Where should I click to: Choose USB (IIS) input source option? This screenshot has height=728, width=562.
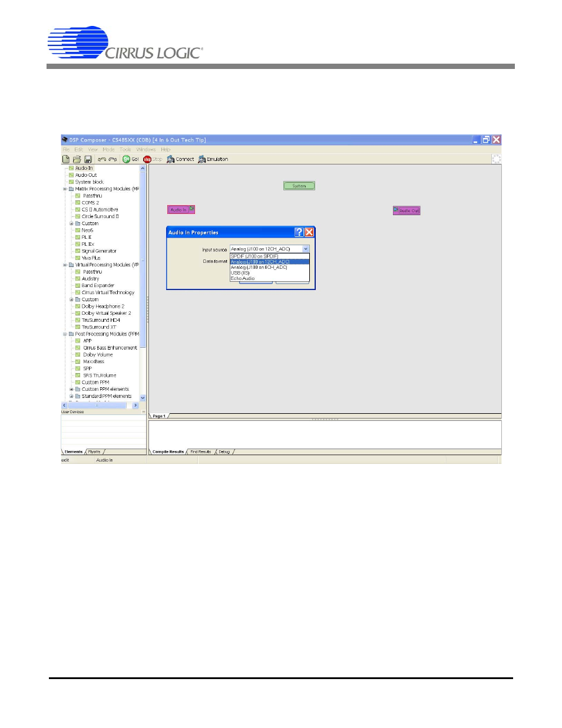(269, 273)
